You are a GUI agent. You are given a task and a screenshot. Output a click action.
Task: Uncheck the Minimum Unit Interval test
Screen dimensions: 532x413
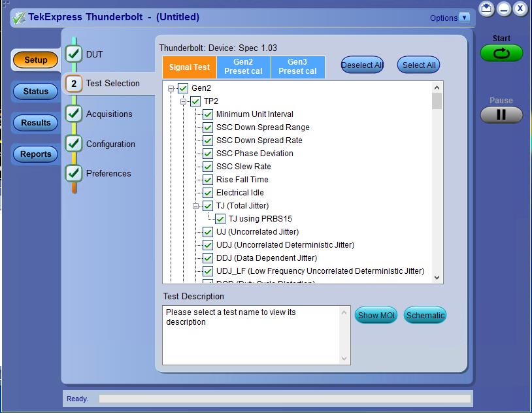pyautogui.click(x=208, y=114)
